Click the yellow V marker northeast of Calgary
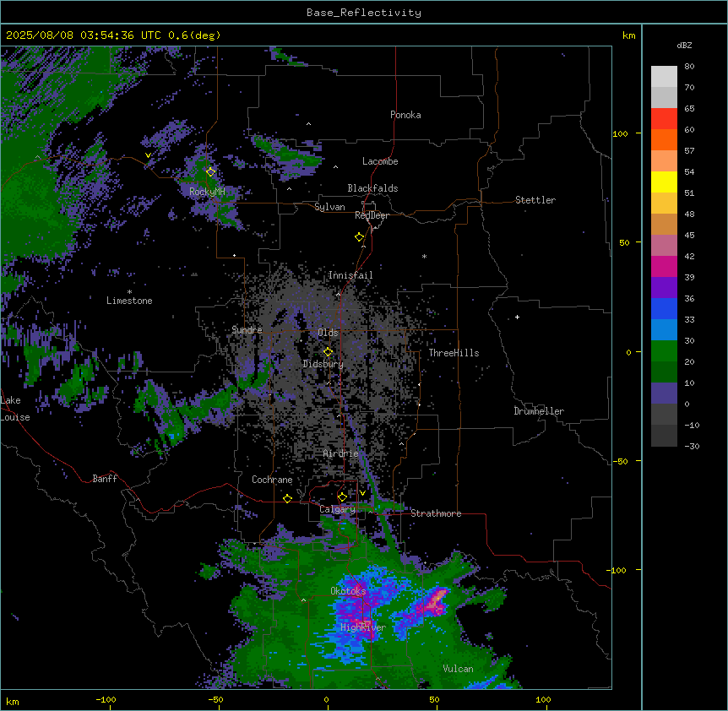This screenshot has height=711, width=728. click(x=362, y=493)
